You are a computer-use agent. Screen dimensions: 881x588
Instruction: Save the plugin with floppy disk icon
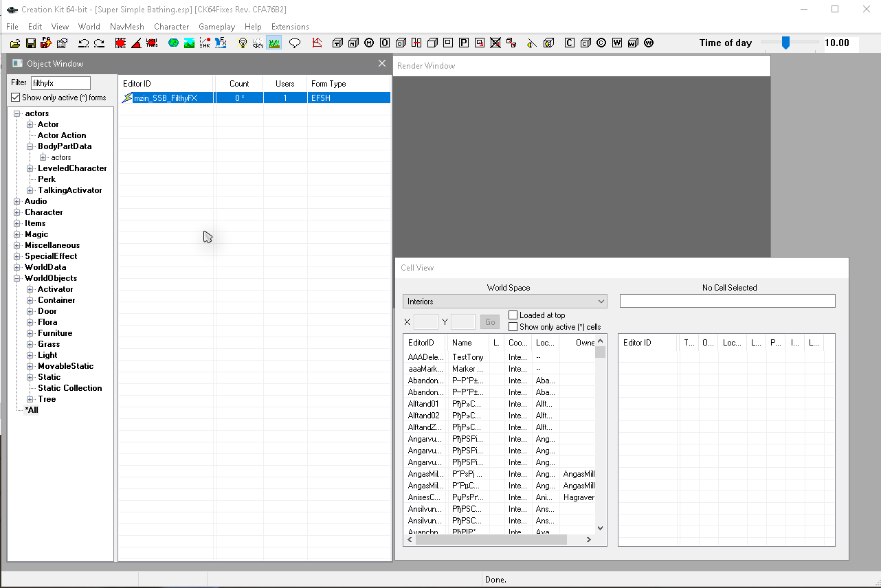pyautogui.click(x=30, y=43)
